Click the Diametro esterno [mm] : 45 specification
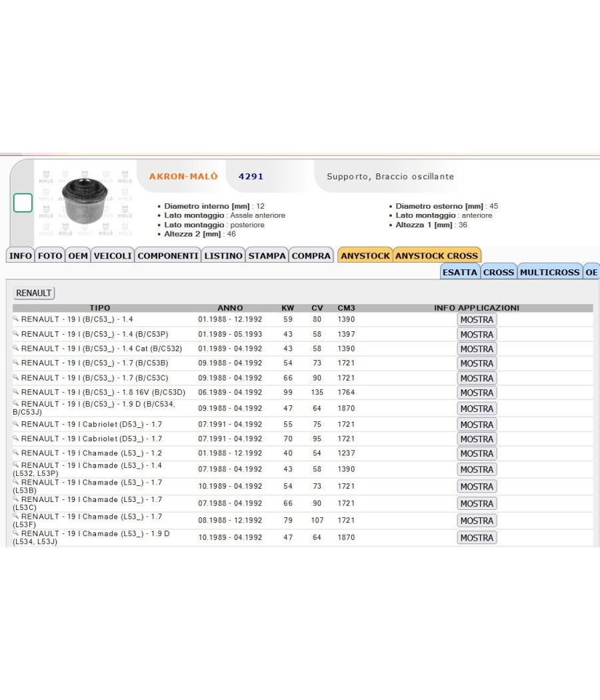The image size is (600, 700). pos(447,206)
